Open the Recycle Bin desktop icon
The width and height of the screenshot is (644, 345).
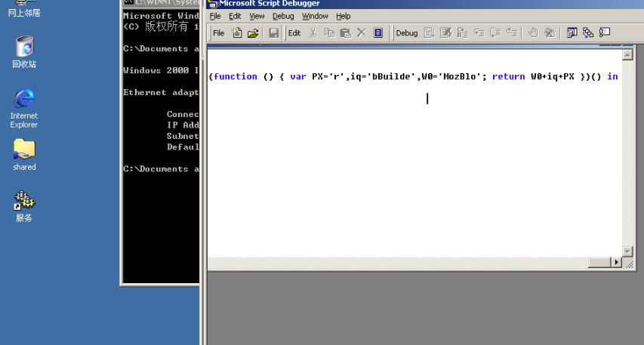point(24,52)
